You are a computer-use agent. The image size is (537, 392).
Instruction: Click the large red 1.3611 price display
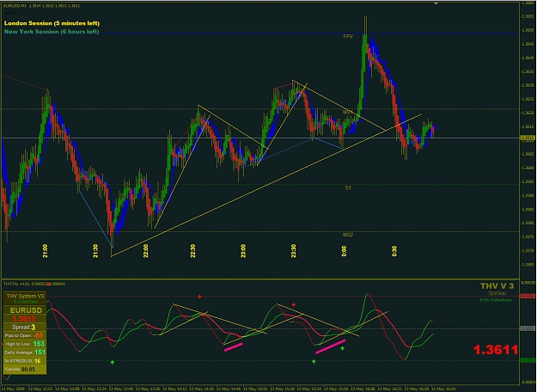tap(495, 350)
